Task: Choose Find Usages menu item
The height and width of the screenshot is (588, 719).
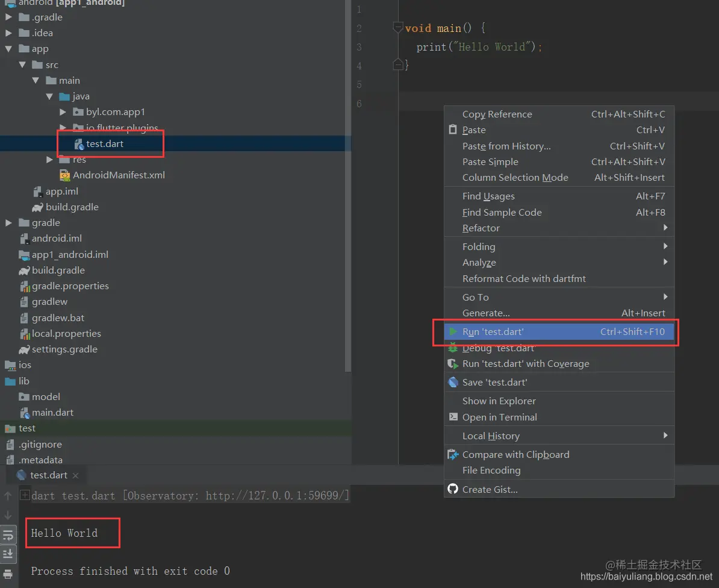Action: pos(559,196)
